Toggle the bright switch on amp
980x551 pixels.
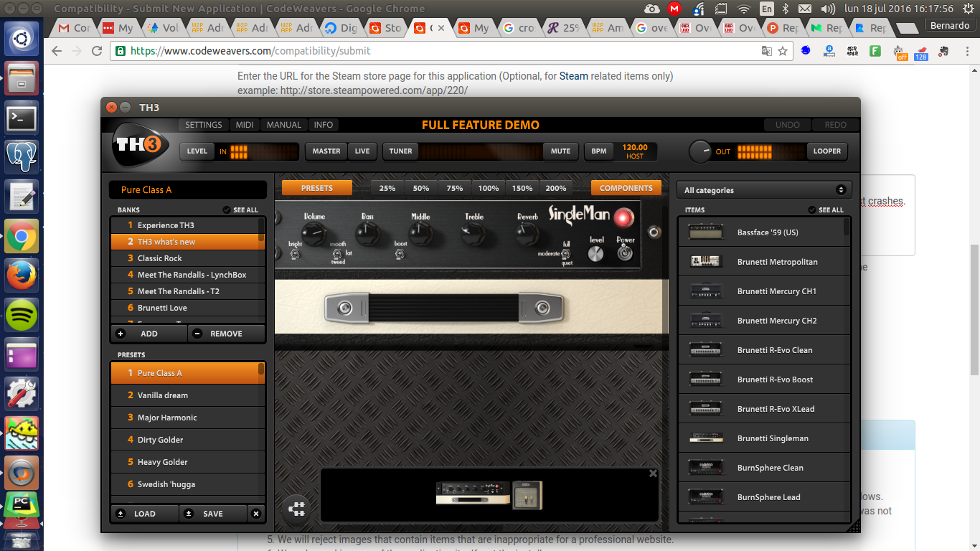pos(295,254)
